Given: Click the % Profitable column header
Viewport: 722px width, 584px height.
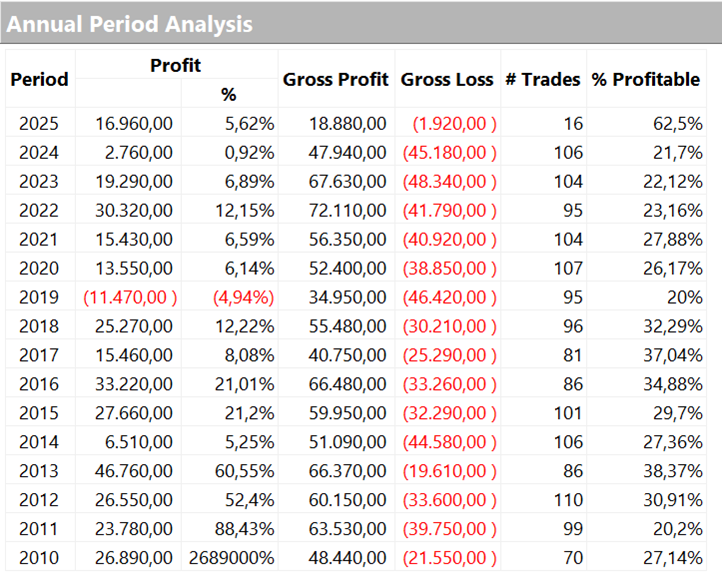Looking at the screenshot, I should (646, 80).
